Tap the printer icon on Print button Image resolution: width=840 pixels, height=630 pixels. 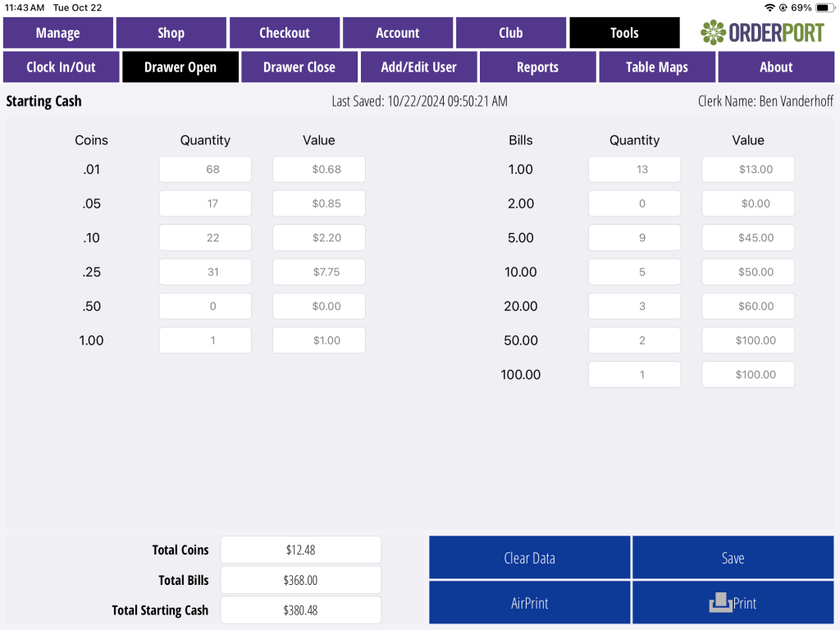point(720,603)
